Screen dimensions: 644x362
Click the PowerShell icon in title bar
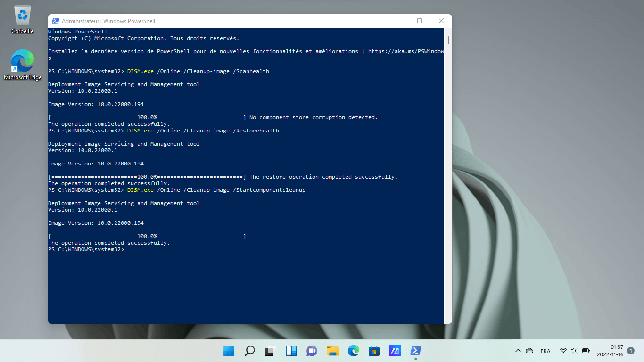pyautogui.click(x=55, y=21)
